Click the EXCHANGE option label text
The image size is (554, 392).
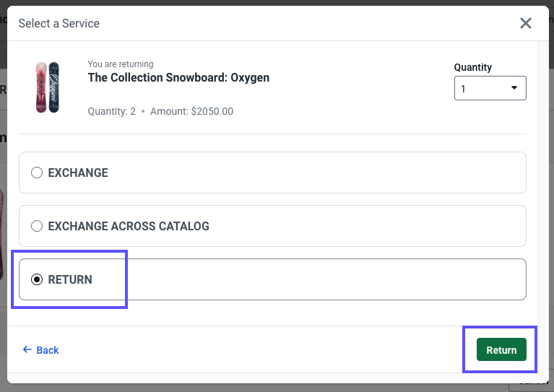coord(78,173)
